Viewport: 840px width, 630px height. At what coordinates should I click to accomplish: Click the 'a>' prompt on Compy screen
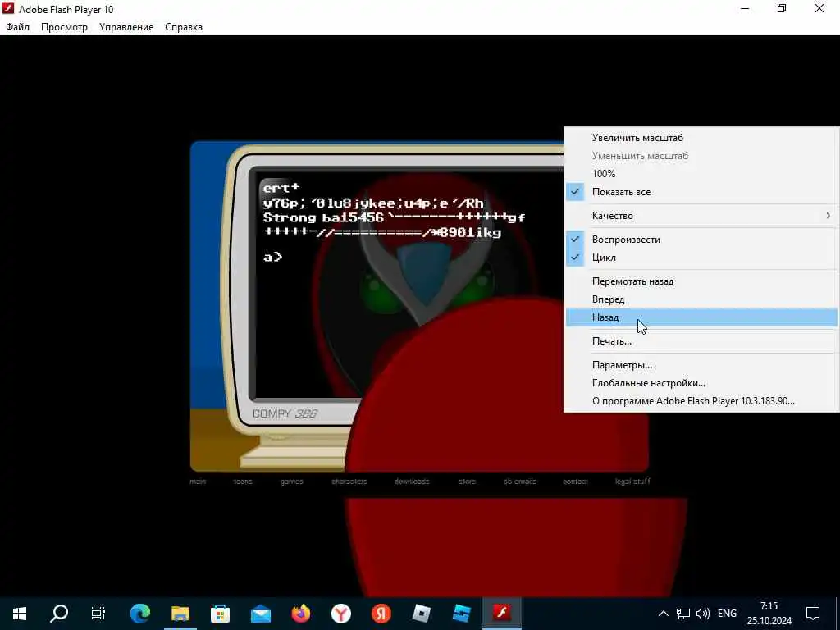click(272, 257)
